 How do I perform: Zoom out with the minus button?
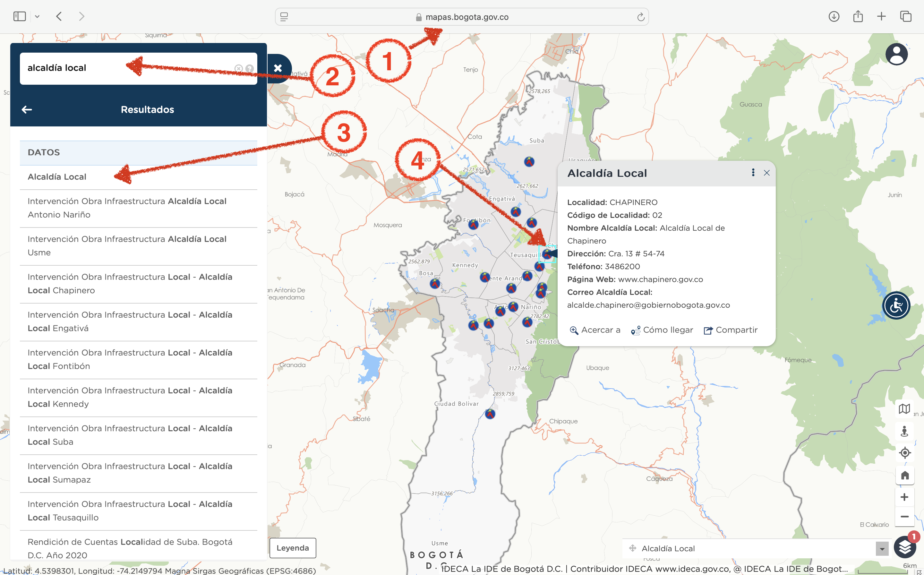(x=904, y=516)
